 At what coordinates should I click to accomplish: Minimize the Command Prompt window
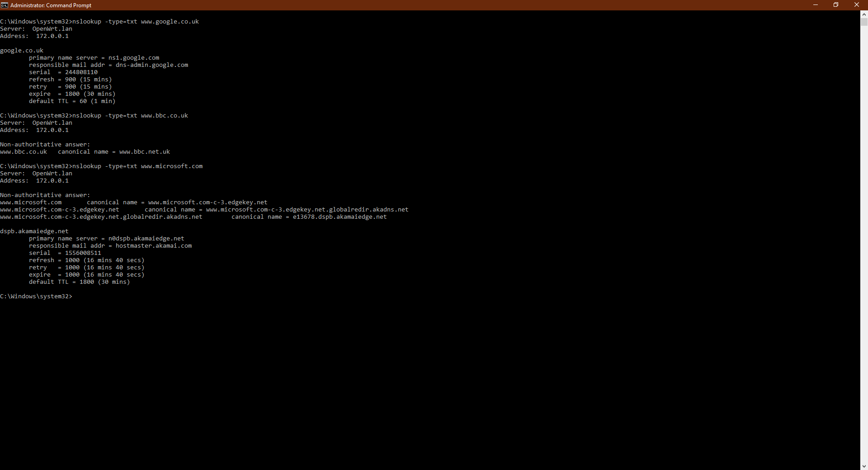tap(816, 5)
